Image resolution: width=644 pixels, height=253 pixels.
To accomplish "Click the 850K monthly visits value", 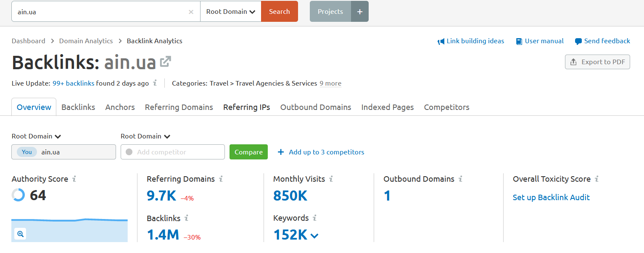I will (290, 195).
